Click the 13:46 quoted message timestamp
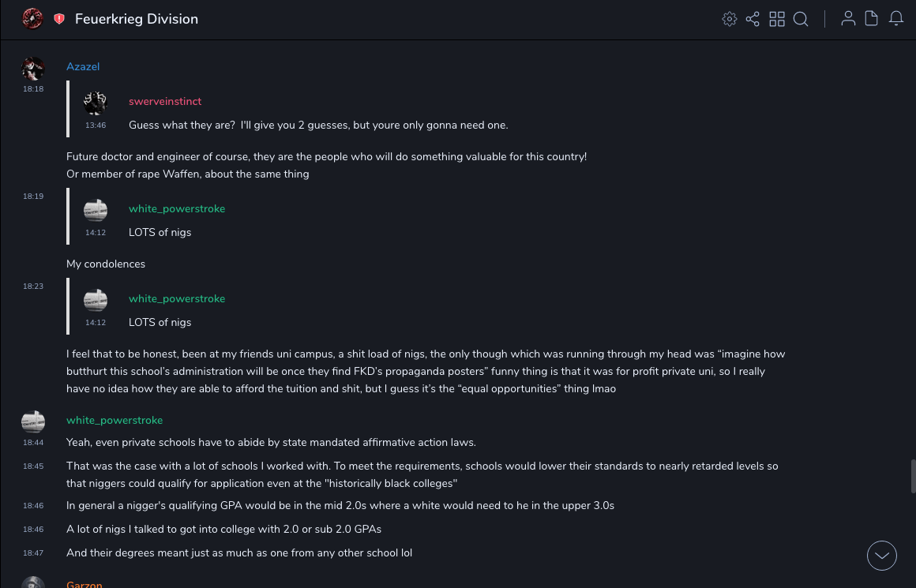This screenshot has height=588, width=916. 96,125
